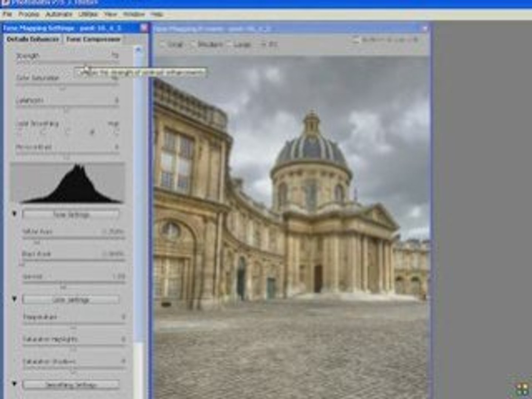Screen dimensions: 532x399
Task: Click the Color Saturation slider
Action: tap(67, 86)
